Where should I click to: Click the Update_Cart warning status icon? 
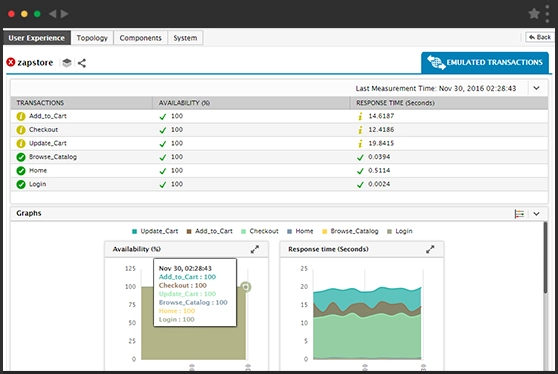(x=21, y=143)
